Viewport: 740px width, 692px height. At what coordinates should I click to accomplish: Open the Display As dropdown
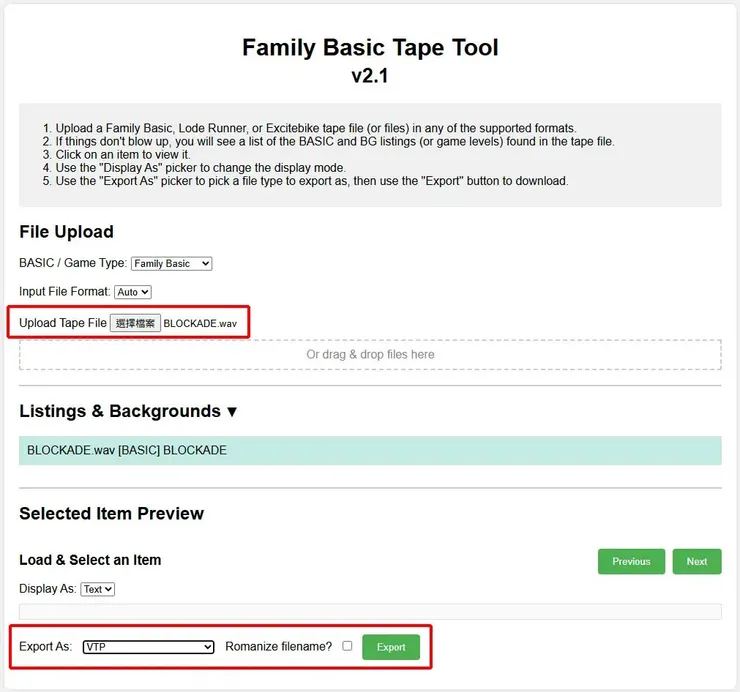pyautogui.click(x=98, y=589)
